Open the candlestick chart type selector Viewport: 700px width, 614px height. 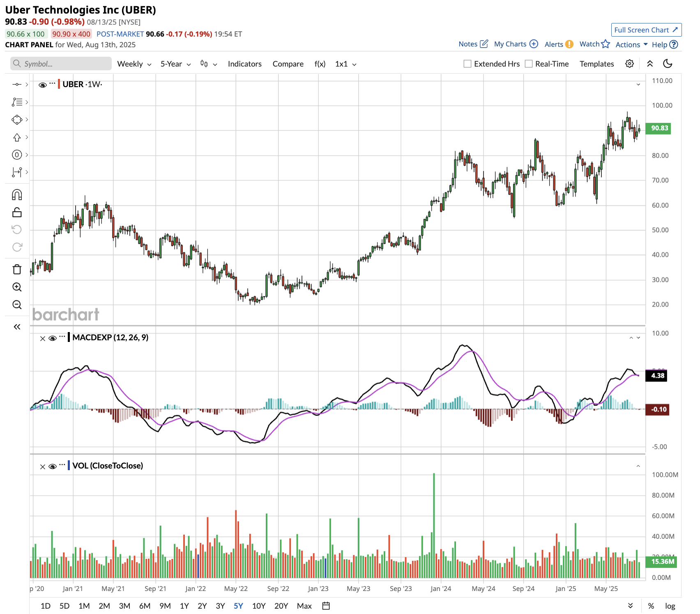tap(209, 64)
